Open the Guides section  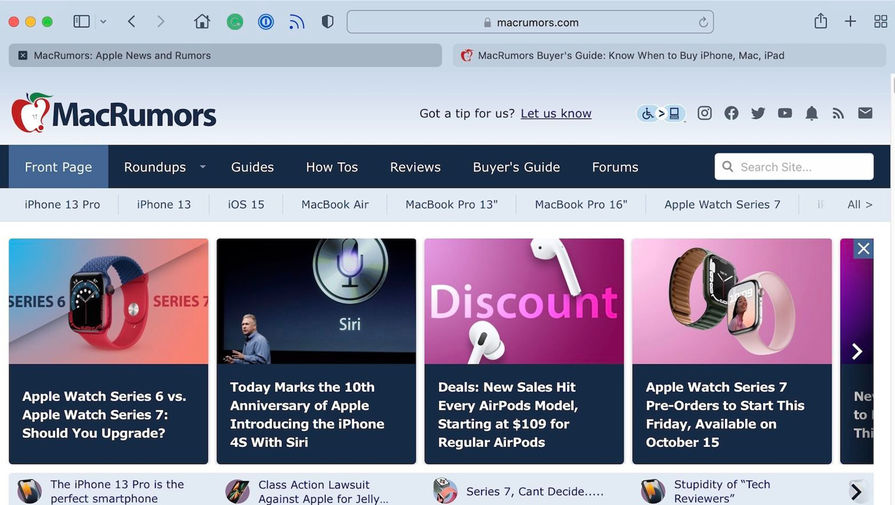pyautogui.click(x=252, y=167)
